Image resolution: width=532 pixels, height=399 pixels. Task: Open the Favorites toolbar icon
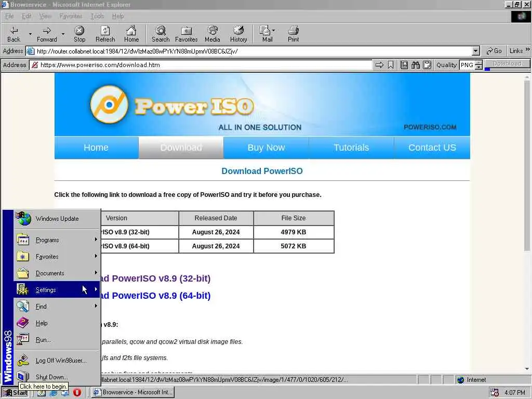coord(187,34)
